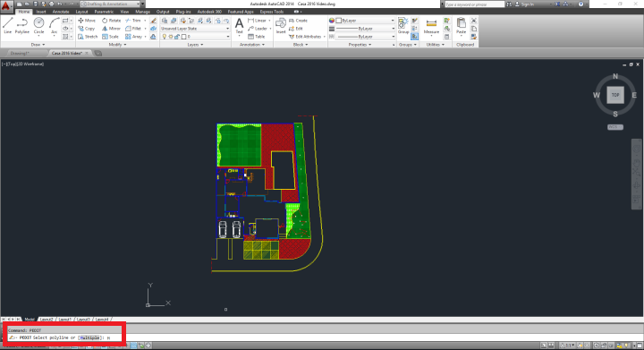Click the viewport label in drawing corner
Screen dimensions: 644x350
[x=23, y=64]
